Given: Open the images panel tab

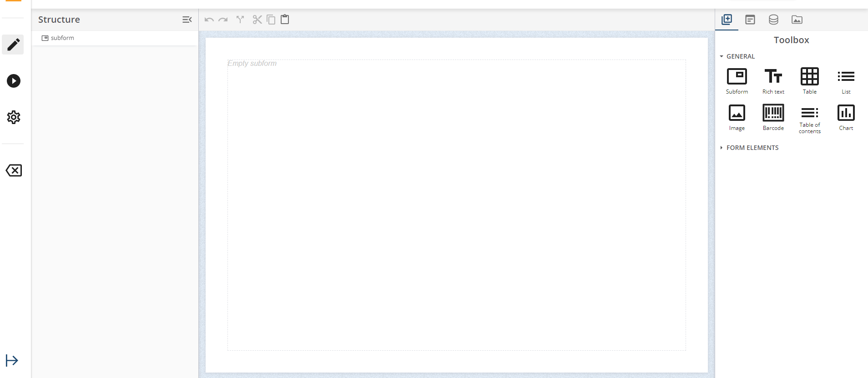Looking at the screenshot, I should (x=797, y=20).
